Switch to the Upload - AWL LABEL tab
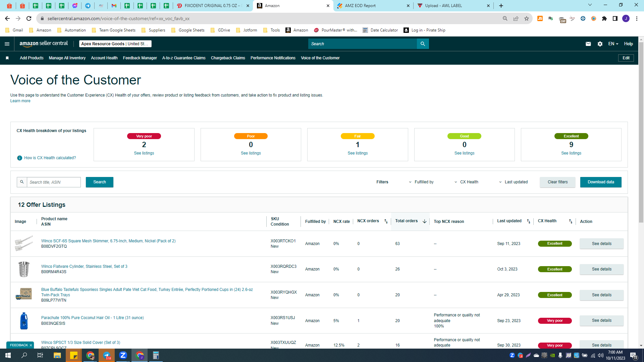644x362 pixels. point(454,6)
